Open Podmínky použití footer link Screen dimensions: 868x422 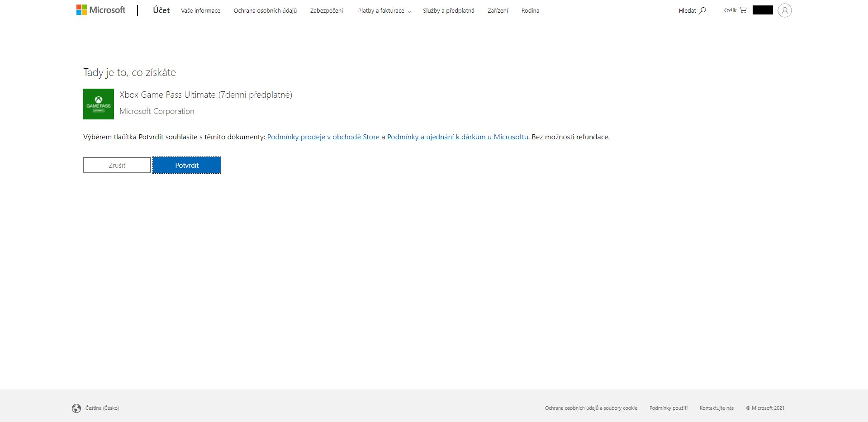click(669, 408)
